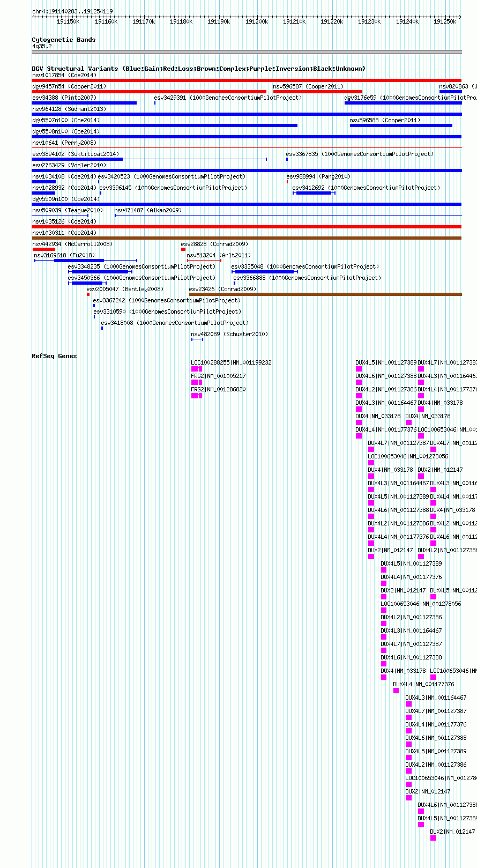Click dgv5508n100 (Coe2014) label
477x868 pixels.
click(66, 131)
